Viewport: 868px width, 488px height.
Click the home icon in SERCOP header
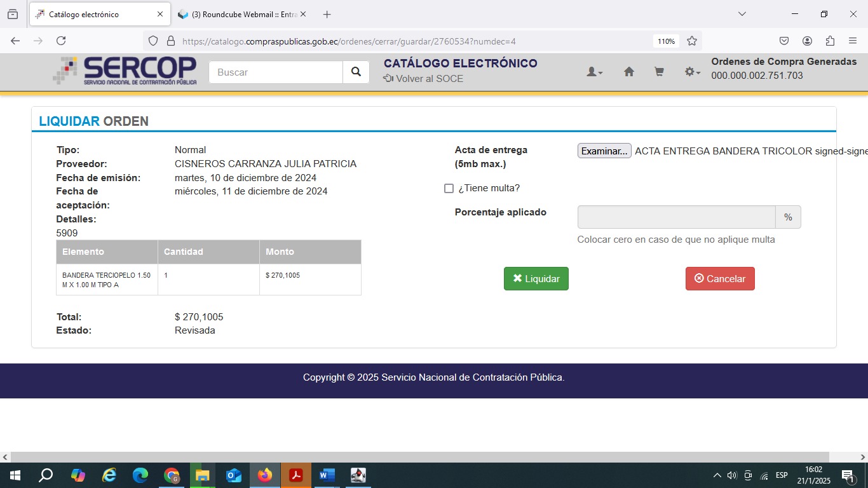coord(628,72)
